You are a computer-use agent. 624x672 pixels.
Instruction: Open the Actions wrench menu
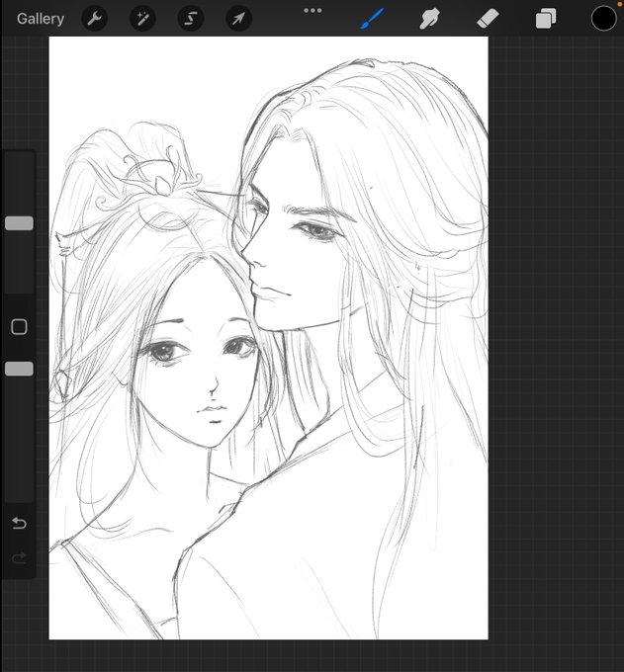94,19
